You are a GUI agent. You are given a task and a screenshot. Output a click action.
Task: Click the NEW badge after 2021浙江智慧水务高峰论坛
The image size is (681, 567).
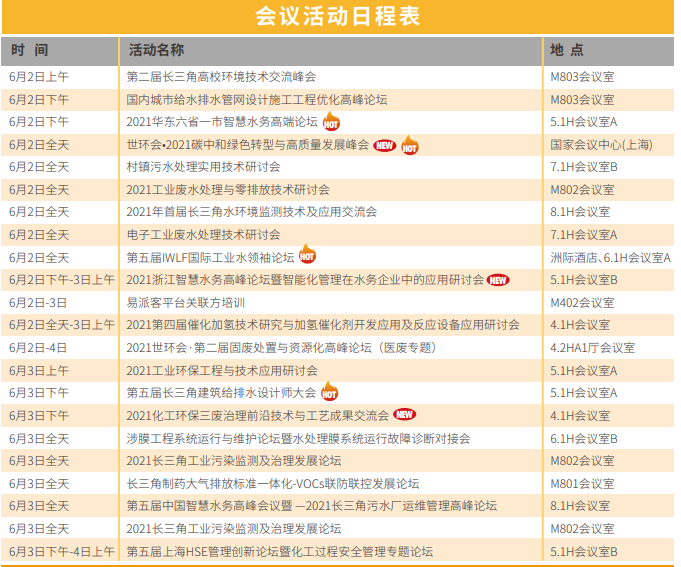coord(498,280)
